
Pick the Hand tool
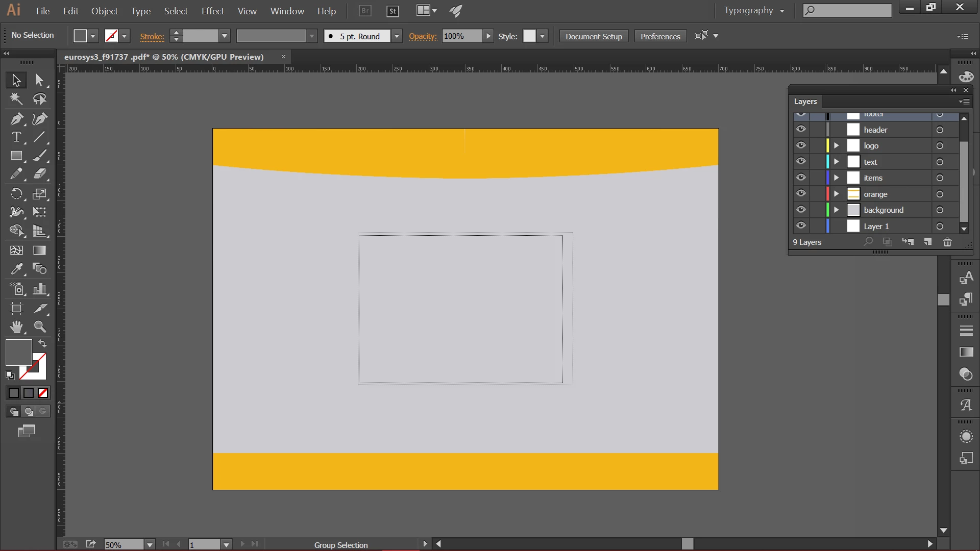coord(16,327)
